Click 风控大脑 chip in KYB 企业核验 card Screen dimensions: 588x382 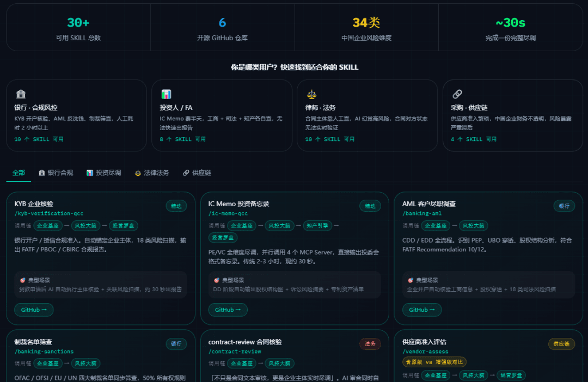(85, 226)
